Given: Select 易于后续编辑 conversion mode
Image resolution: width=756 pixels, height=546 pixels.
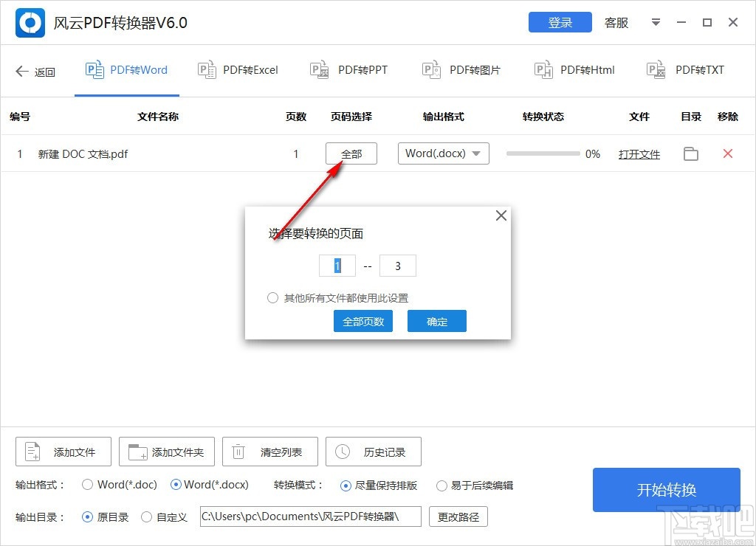Looking at the screenshot, I should pos(442,485).
